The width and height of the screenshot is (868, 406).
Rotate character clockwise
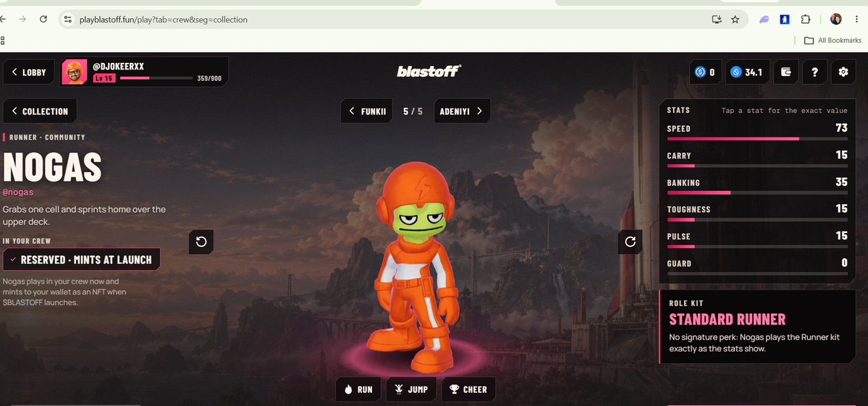630,242
